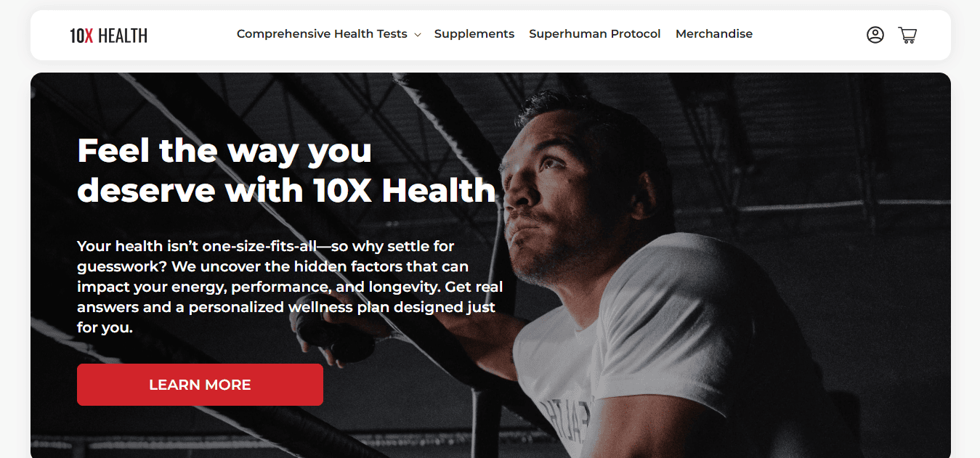Click the red X in the header logo

tap(89, 35)
